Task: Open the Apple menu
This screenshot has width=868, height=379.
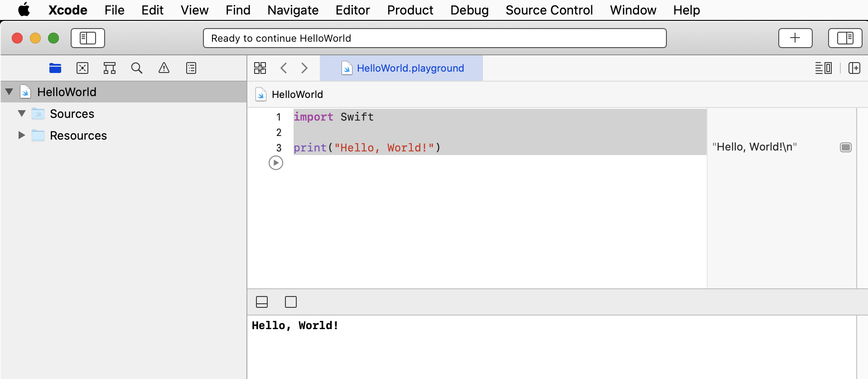Action: [24, 10]
